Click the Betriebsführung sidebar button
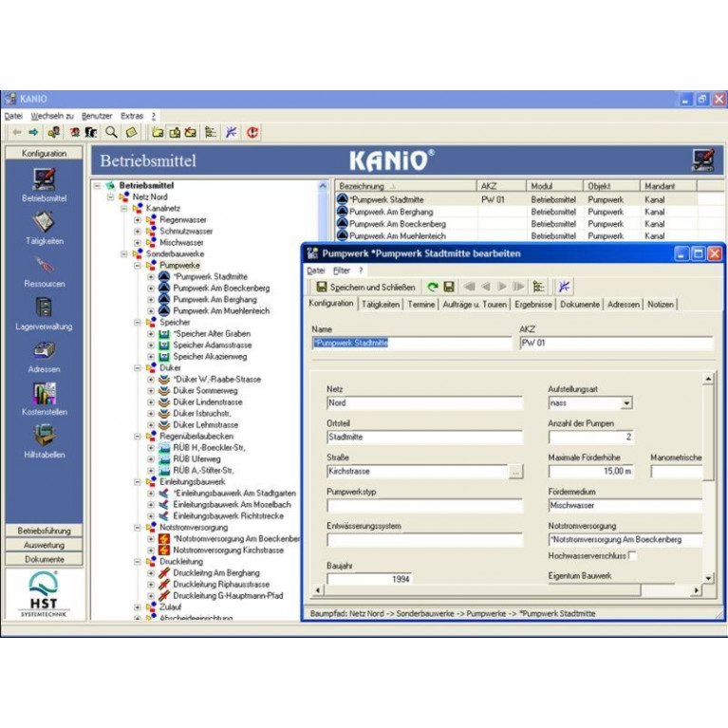The image size is (728, 728). click(44, 531)
